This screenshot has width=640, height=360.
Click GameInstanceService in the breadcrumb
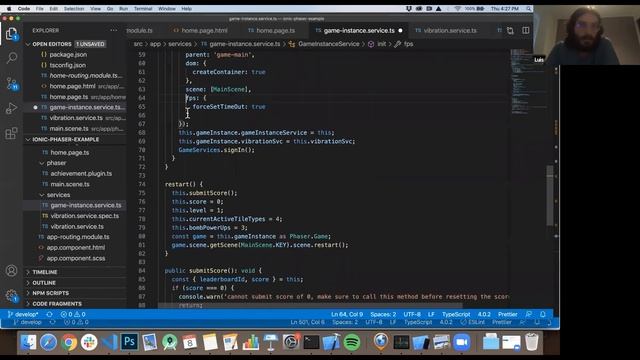point(329,44)
